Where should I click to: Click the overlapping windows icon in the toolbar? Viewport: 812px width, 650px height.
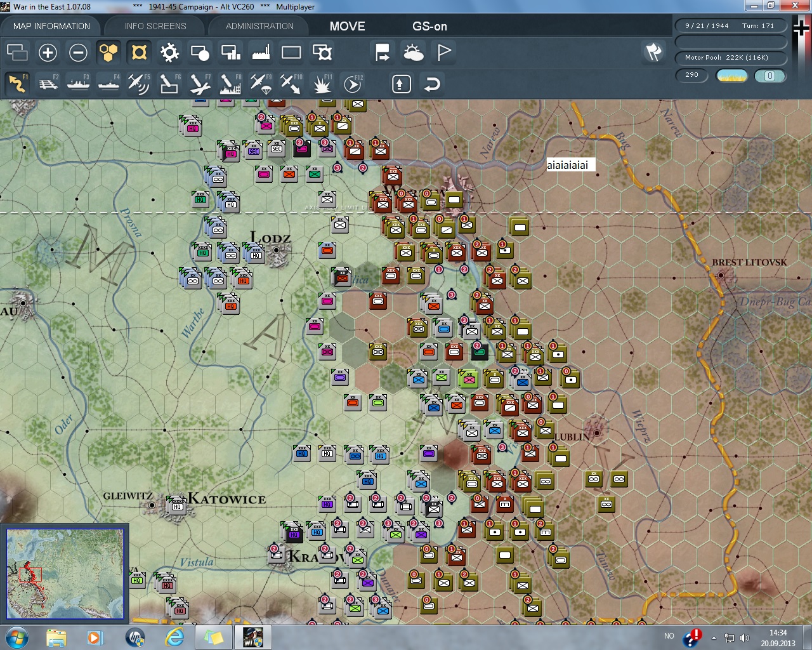click(17, 52)
